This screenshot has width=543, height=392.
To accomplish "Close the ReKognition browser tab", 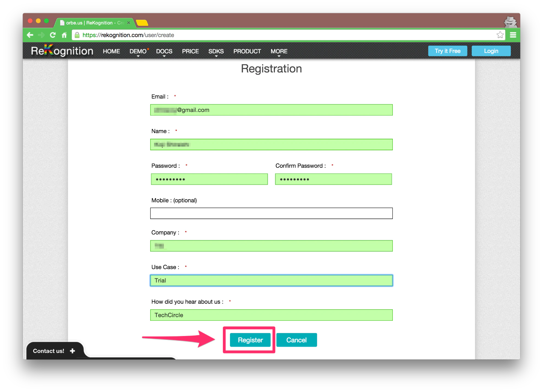I will [129, 23].
